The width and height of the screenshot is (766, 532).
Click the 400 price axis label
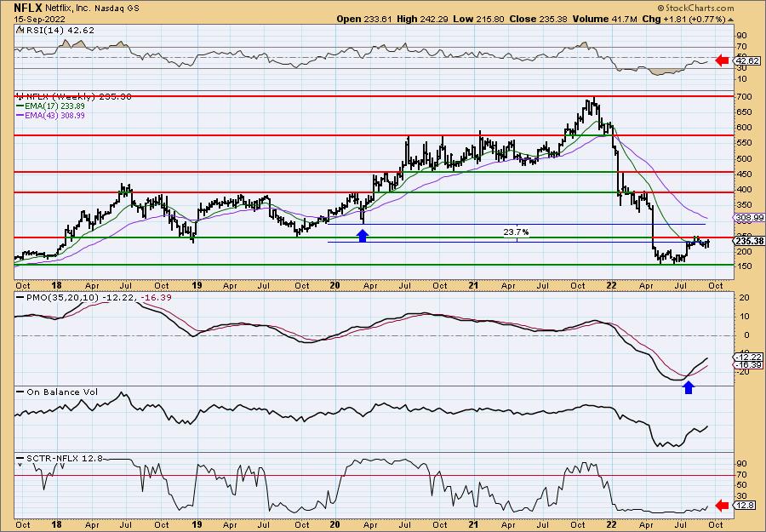point(745,190)
